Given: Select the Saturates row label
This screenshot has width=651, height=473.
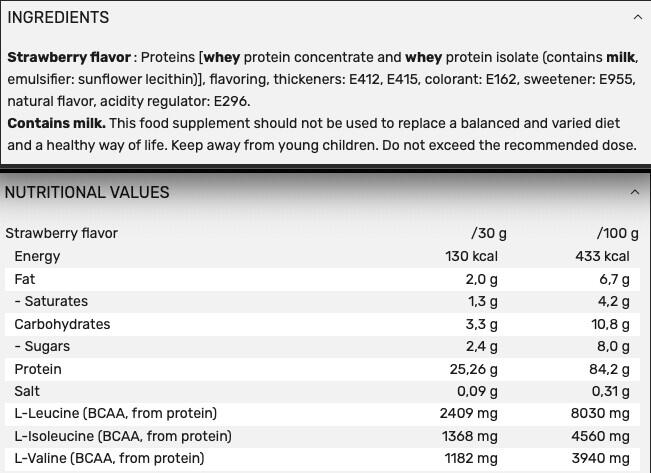Looking at the screenshot, I should (x=51, y=301).
